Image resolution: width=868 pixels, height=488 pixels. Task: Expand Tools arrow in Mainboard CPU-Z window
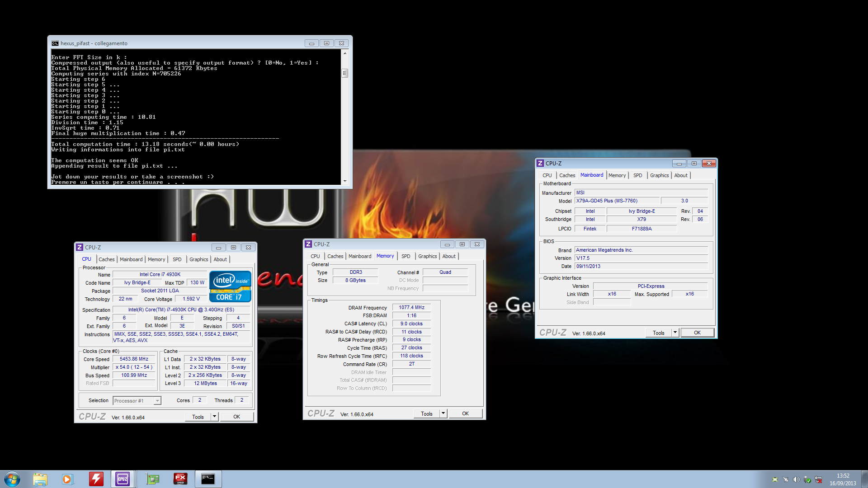pyautogui.click(x=675, y=333)
